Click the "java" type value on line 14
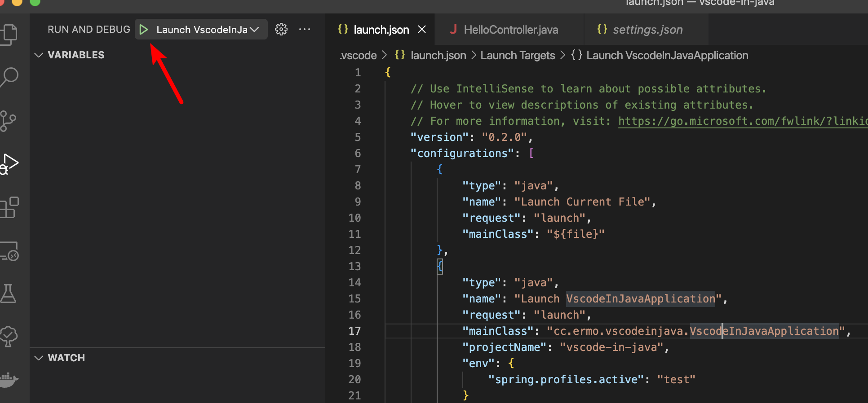The width and height of the screenshot is (868, 403). coord(534,283)
